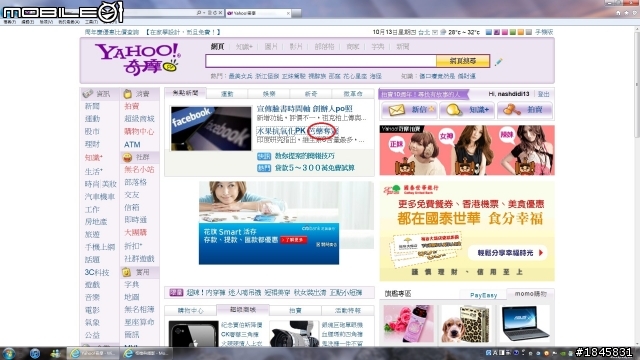Viewport: 640px width, 360px height.
Task: Open the 台北 city dropdown arrow
Action: 435,32
